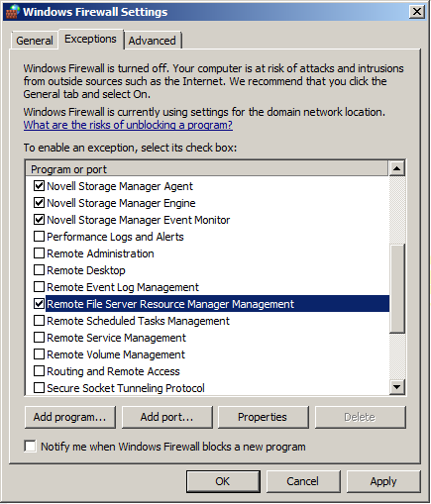Open the Advanced tab
Screen dimensions: 431x504
point(153,41)
